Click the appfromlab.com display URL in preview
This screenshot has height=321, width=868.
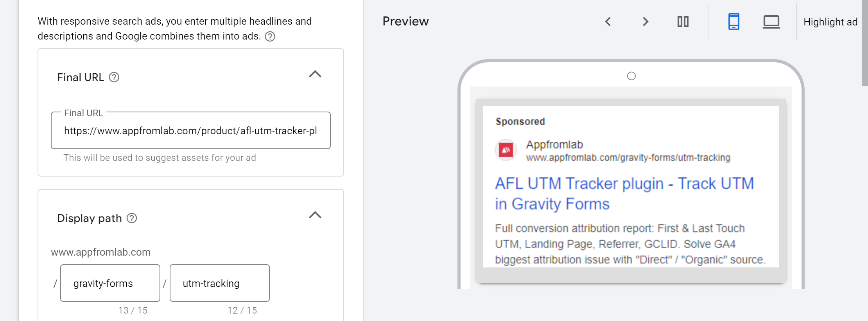pyautogui.click(x=628, y=158)
